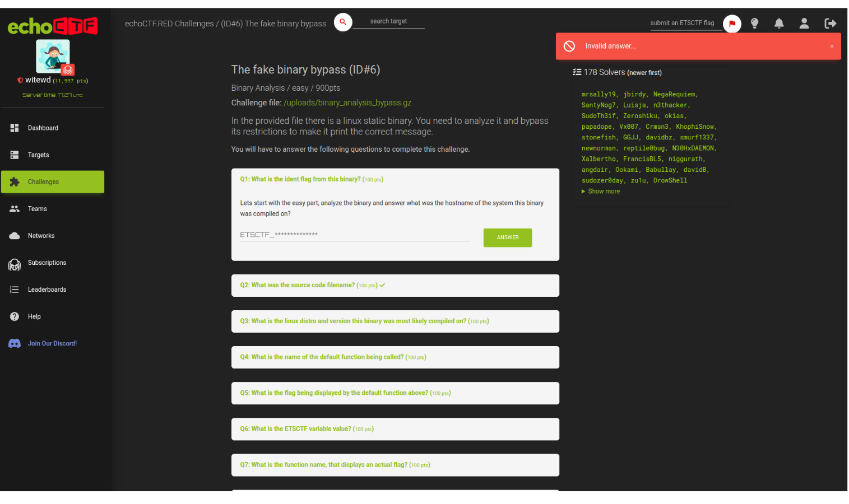
Task: Click the logout icon
Action: coord(830,24)
